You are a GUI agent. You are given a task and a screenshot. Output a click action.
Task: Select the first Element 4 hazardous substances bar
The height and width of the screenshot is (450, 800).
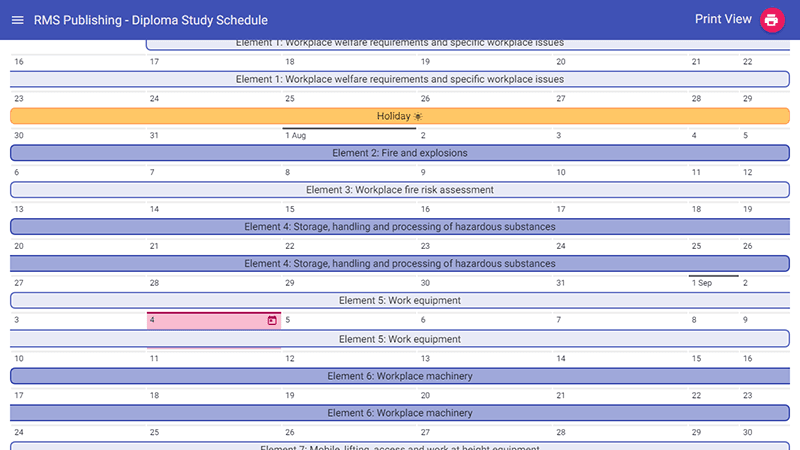(x=400, y=227)
